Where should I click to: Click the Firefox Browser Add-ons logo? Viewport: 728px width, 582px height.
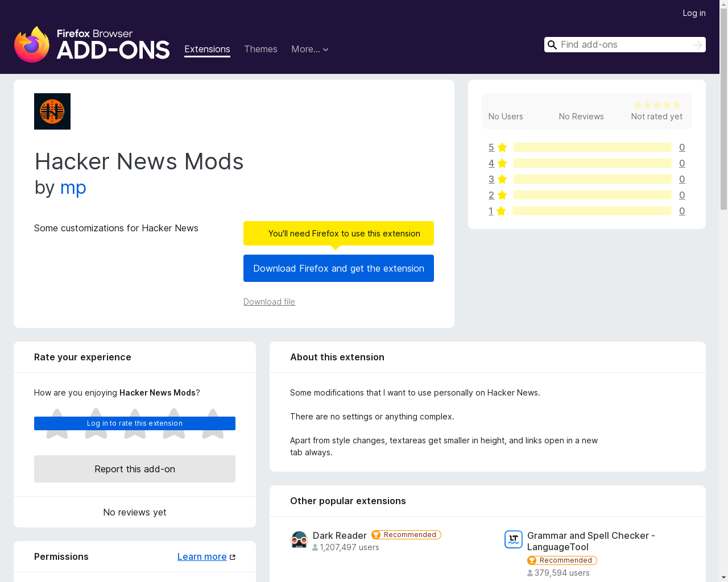click(x=92, y=44)
